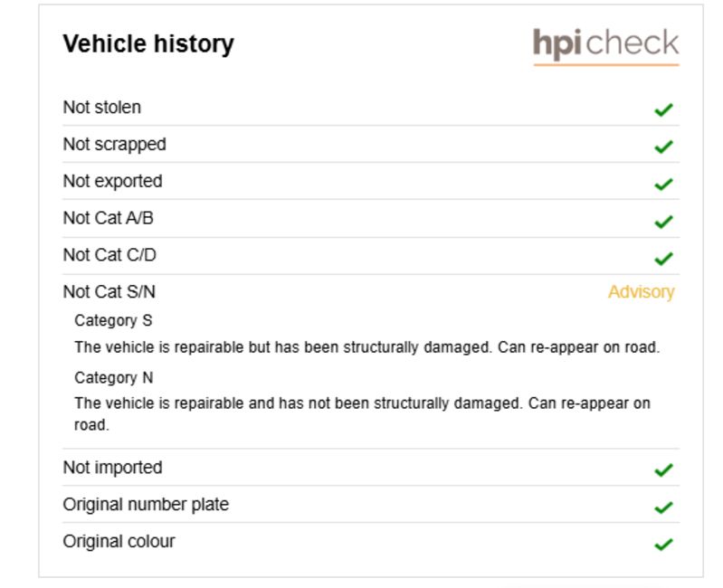Open the hpi check logo
723x588 pixels.
pos(606,45)
